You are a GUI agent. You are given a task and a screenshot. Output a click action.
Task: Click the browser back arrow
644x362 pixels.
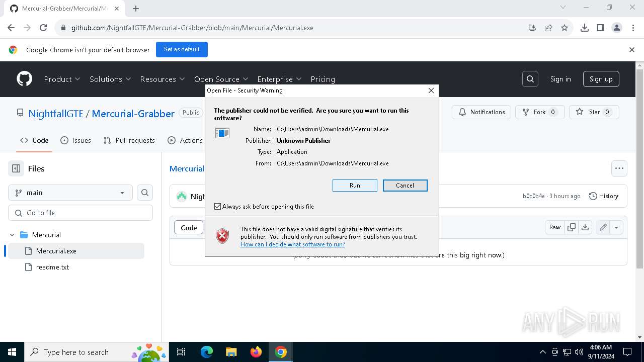pyautogui.click(x=11, y=28)
